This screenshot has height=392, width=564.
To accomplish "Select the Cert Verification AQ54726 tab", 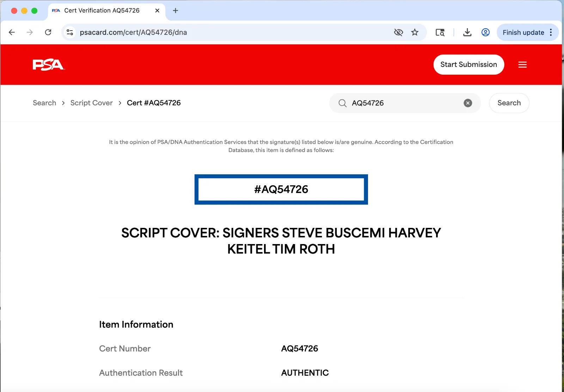I will [106, 11].
